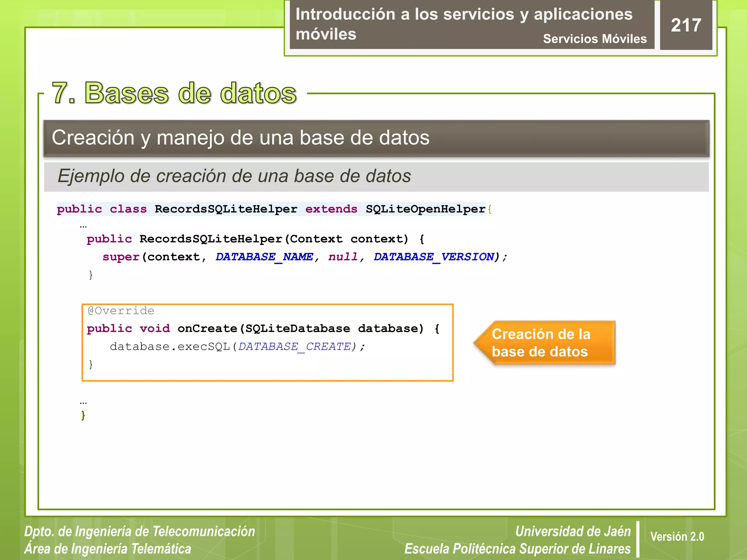747x560 pixels.
Task: Click 'Universidad de Jaén' footer text
Action: [573, 531]
